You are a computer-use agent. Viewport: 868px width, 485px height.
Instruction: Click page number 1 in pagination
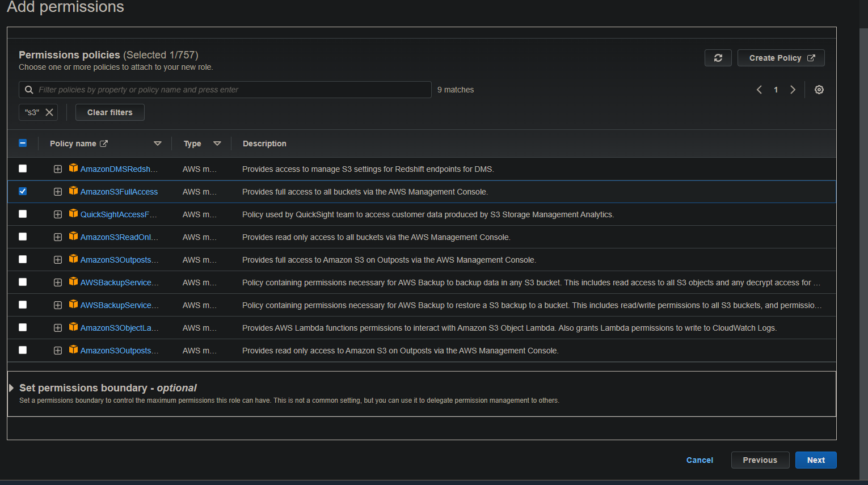776,90
